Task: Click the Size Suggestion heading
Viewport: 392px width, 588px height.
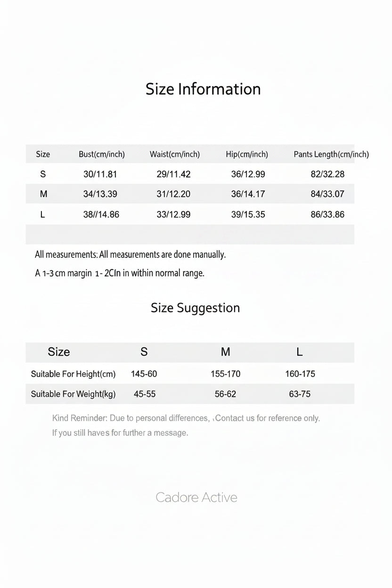Action: [195, 308]
